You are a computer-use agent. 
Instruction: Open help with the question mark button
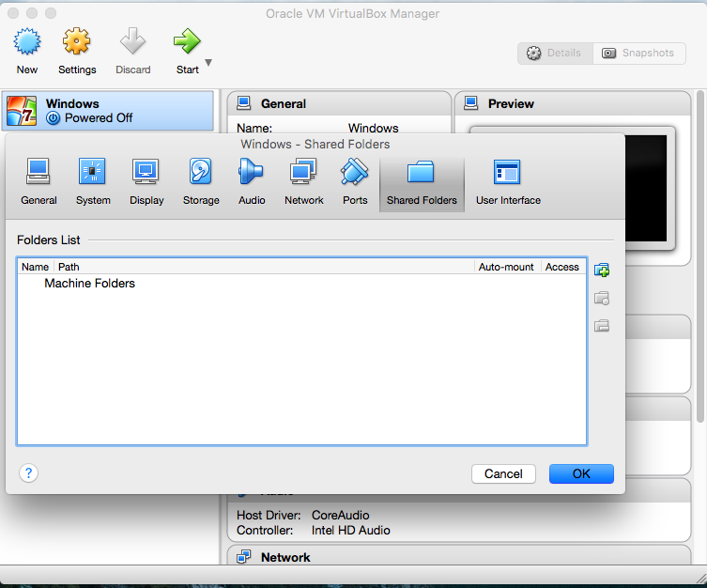coord(28,473)
